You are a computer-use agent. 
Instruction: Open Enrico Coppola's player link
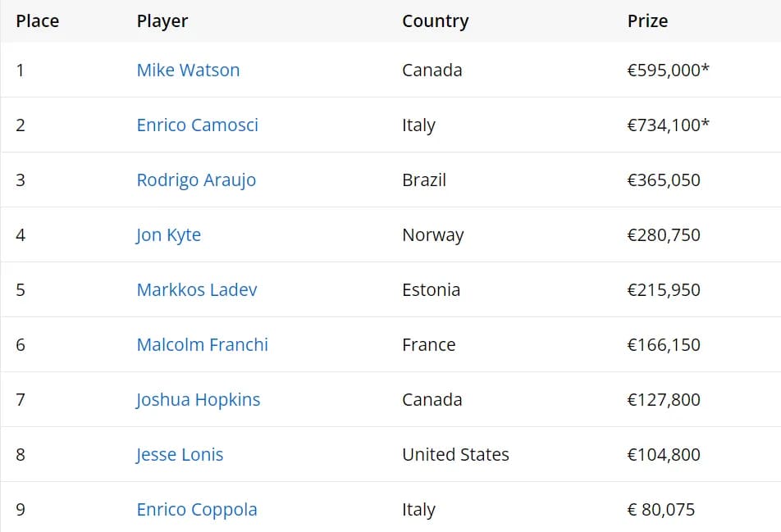point(197,510)
